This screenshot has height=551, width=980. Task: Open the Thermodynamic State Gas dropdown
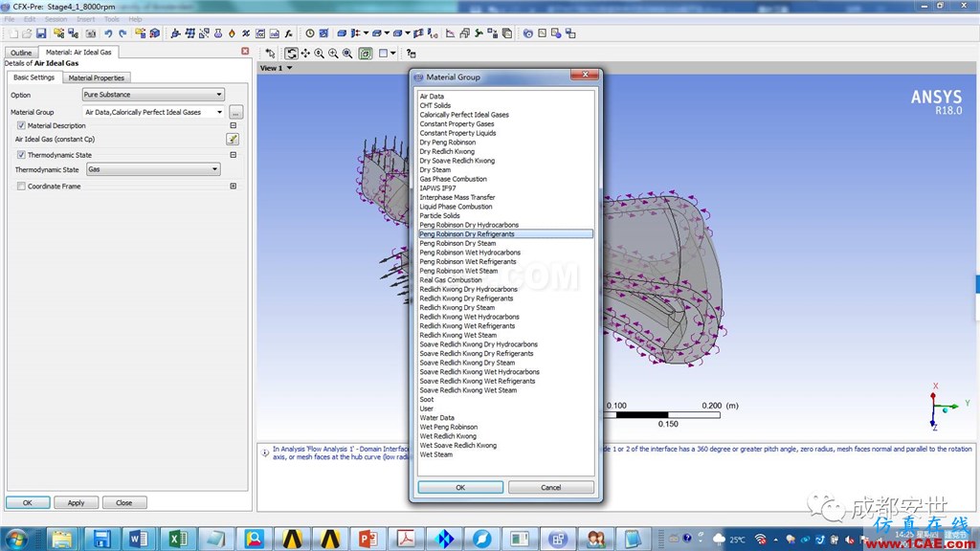click(x=153, y=169)
